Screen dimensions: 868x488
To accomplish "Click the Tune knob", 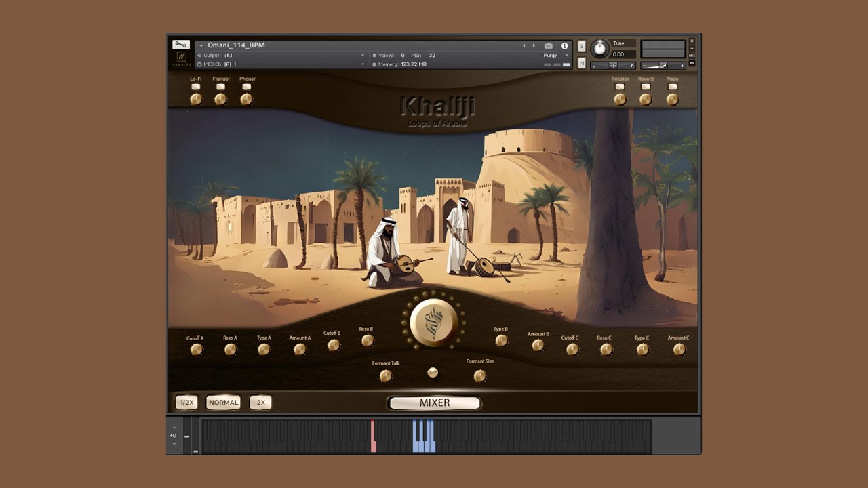I will point(599,49).
